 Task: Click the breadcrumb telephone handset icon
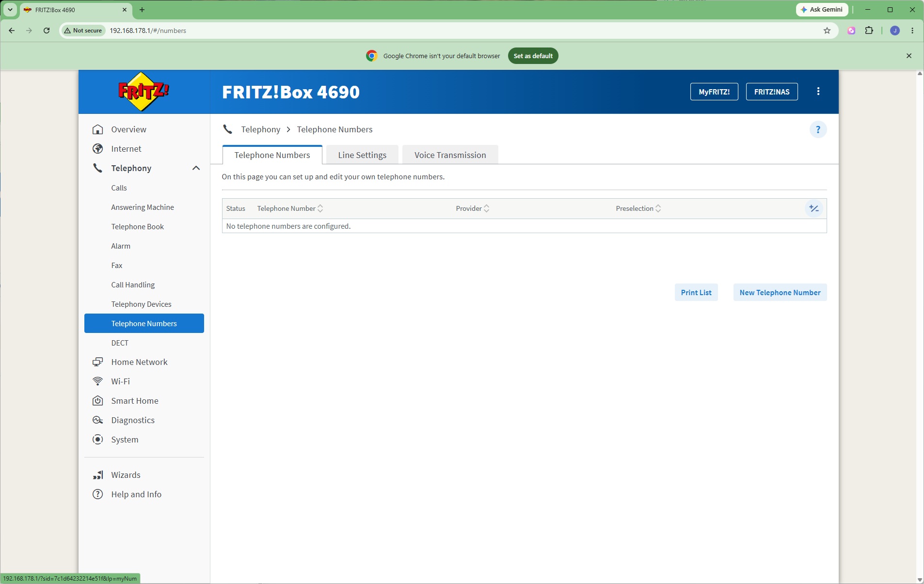[x=227, y=129]
